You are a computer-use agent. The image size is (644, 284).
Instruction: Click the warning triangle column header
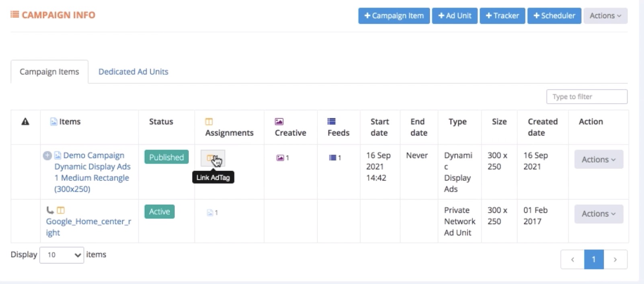[25, 121]
